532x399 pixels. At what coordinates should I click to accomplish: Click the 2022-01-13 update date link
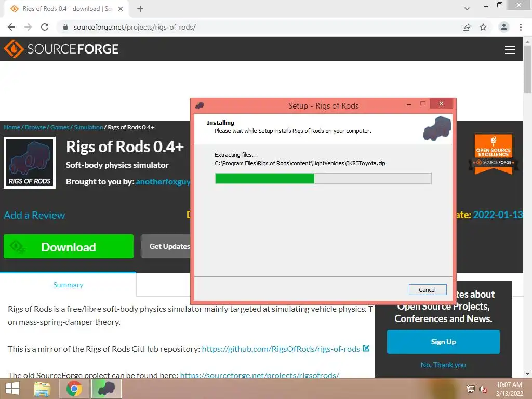498,215
